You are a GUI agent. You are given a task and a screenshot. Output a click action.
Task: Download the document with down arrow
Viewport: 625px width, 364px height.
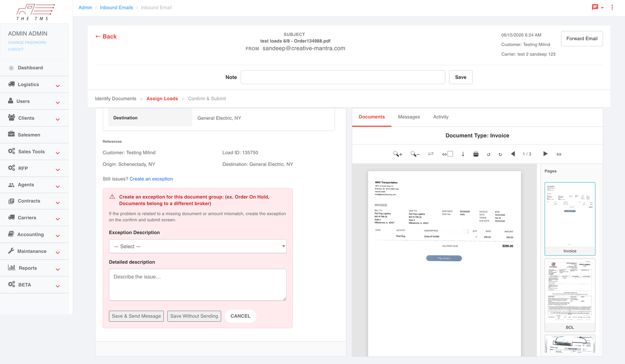463,154
